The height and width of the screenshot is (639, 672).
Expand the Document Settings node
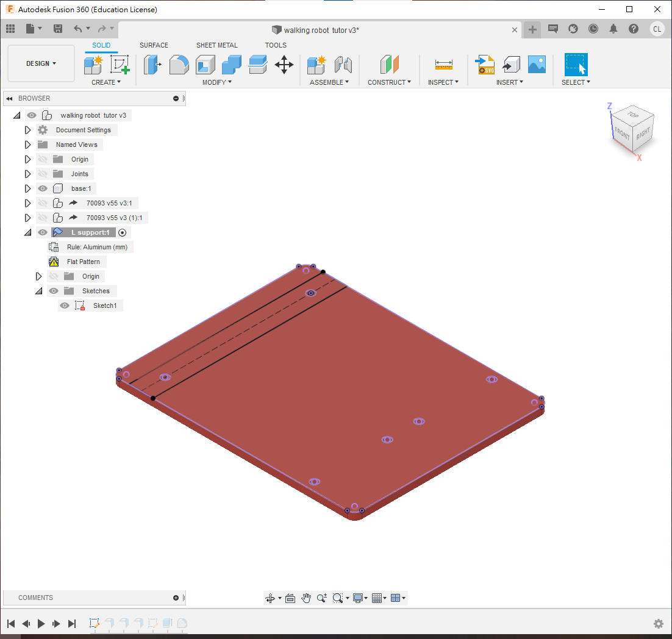click(x=27, y=130)
